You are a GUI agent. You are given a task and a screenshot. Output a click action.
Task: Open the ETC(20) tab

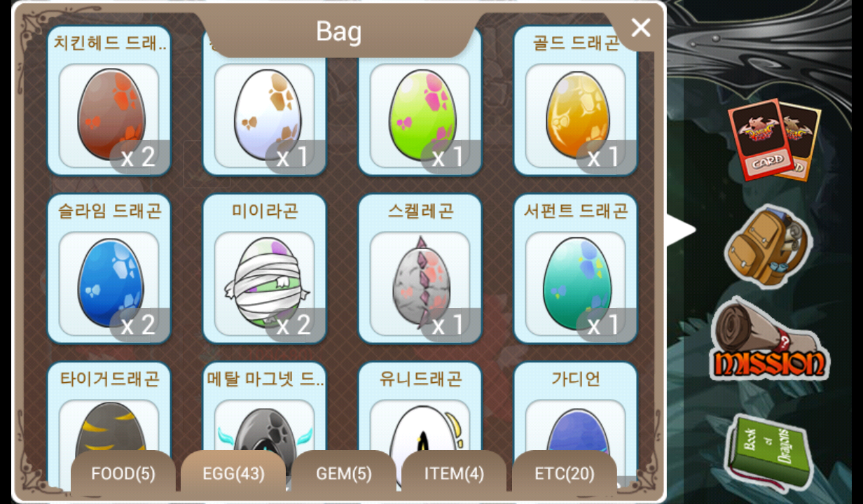[565, 474]
